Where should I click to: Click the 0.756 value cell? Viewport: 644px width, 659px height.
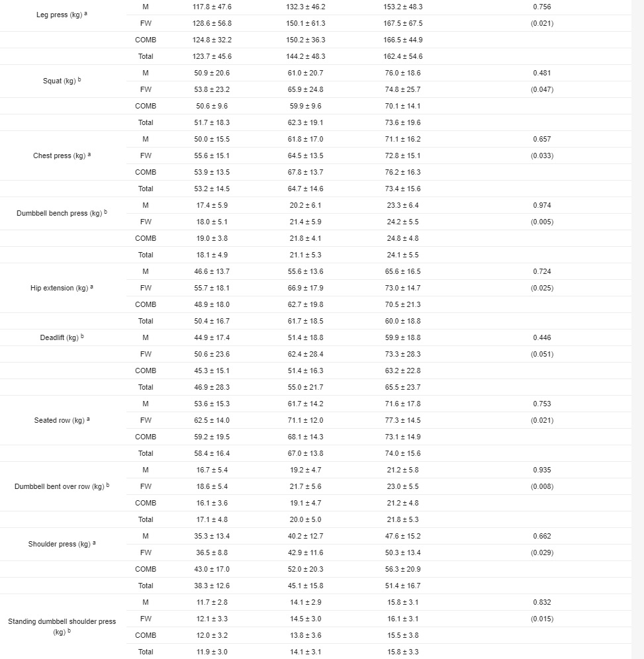(541, 7)
